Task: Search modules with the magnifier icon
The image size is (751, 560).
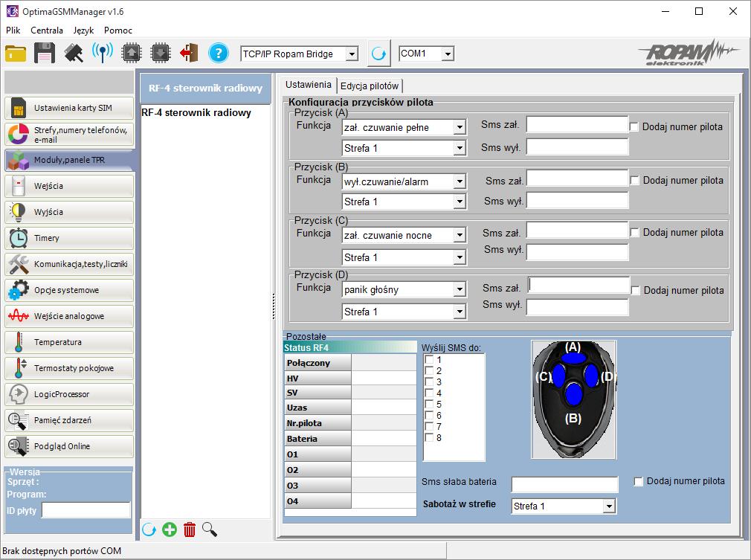Action: click(x=210, y=530)
